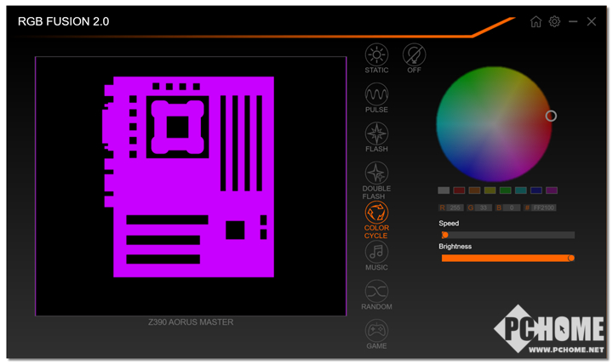Go to the home screen icon
The height and width of the screenshot is (364, 613).
point(536,21)
